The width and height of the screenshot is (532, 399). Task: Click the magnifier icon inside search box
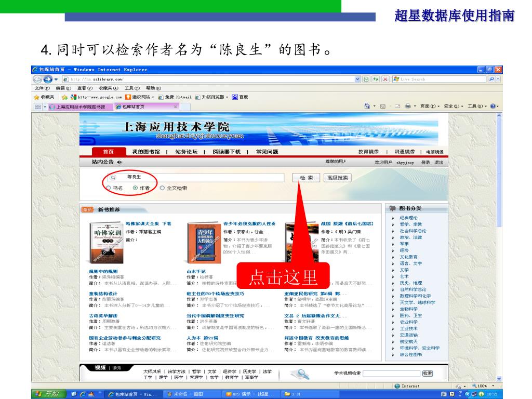tap(113, 178)
